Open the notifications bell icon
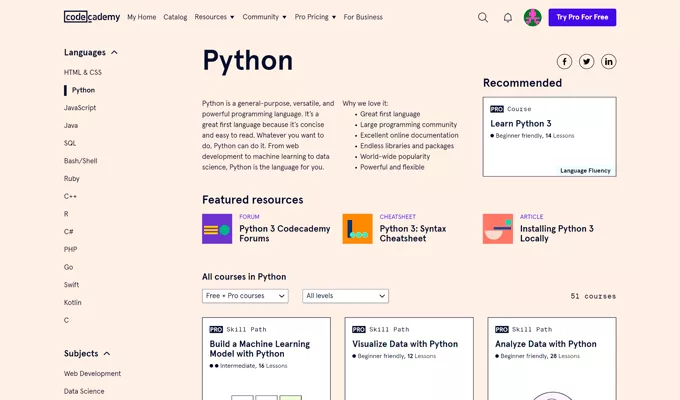680x400 pixels. [507, 17]
